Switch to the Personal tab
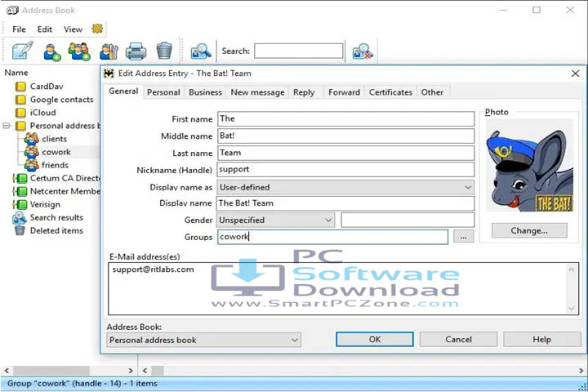Viewport: 588px width, 392px height. pos(163,92)
